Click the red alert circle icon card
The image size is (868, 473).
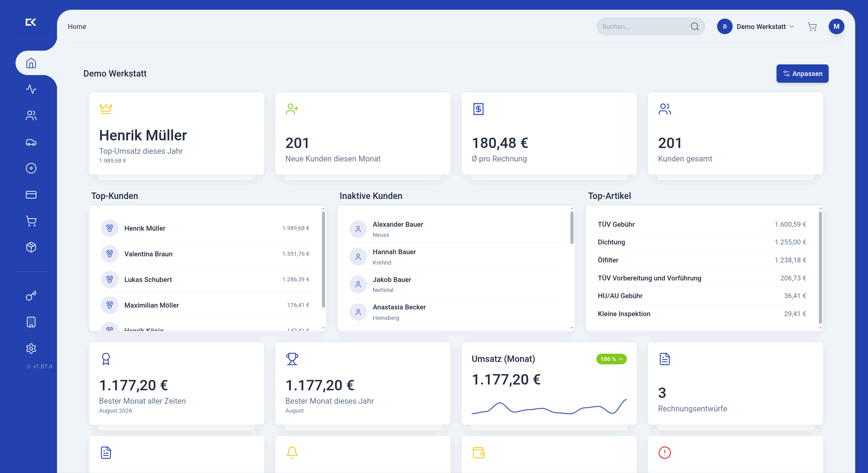pos(664,453)
